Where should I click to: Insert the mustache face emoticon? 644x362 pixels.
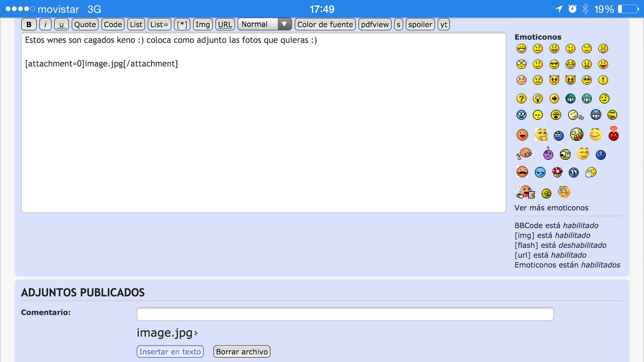[522, 172]
